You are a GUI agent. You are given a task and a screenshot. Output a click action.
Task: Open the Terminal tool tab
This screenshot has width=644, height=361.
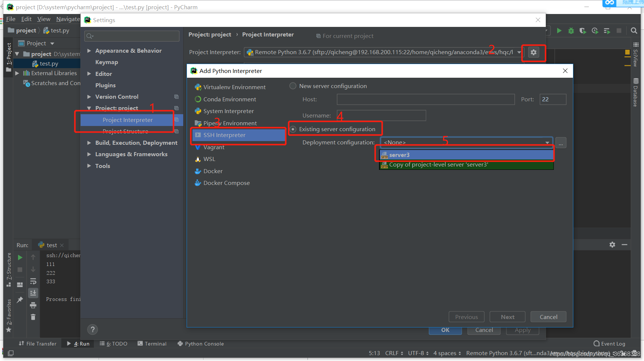tap(152, 344)
